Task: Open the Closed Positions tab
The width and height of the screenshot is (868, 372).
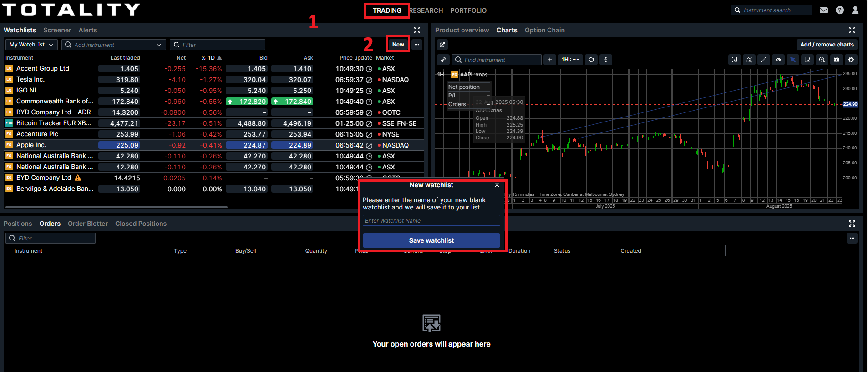Action: click(141, 224)
